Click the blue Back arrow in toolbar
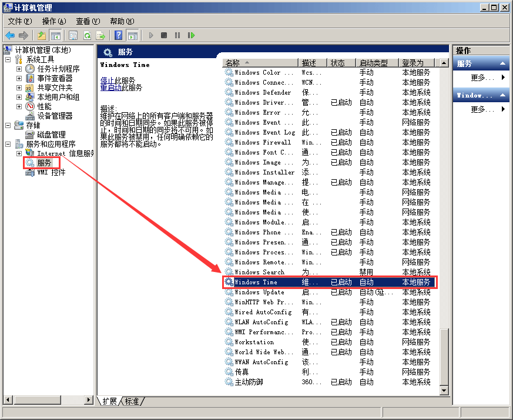Viewport: 513px width, 420px height. point(10,35)
